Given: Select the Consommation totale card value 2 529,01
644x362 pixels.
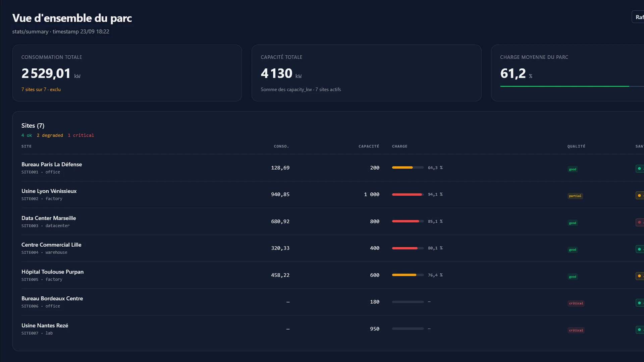Looking at the screenshot, I should (46, 73).
